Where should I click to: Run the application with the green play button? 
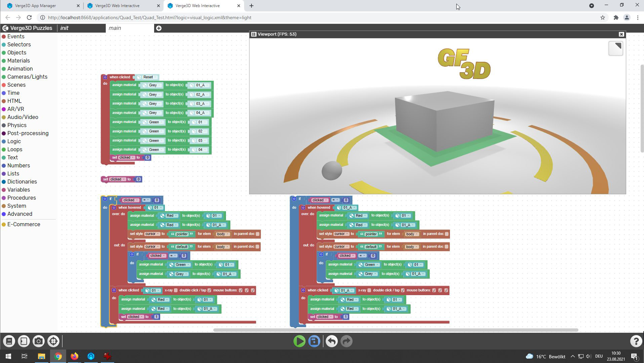pyautogui.click(x=299, y=341)
